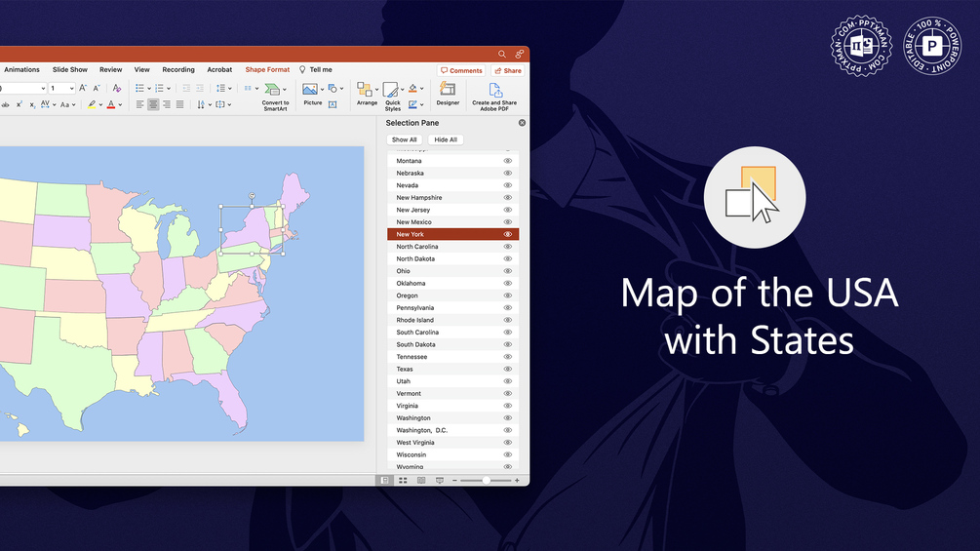Open the font size dropdown
Image resolution: width=980 pixels, height=551 pixels.
(72, 89)
